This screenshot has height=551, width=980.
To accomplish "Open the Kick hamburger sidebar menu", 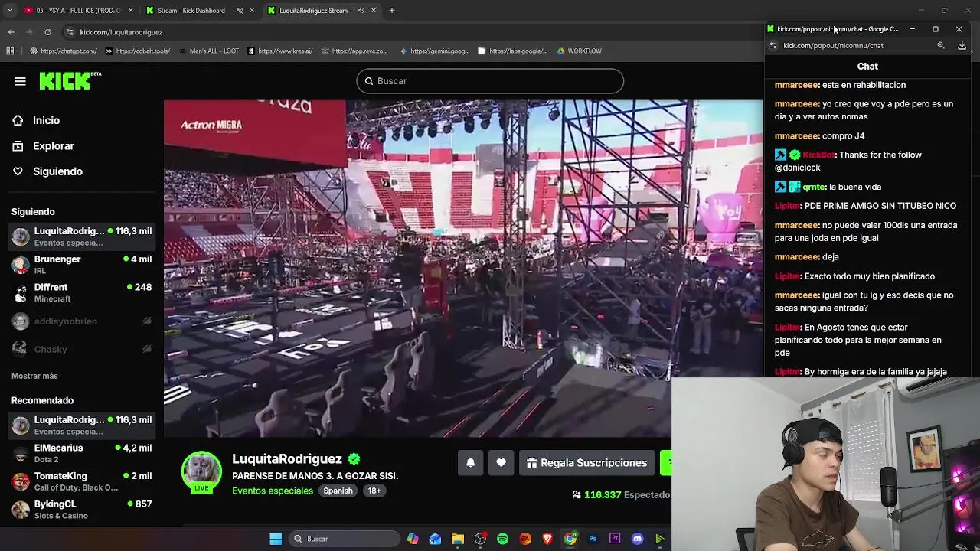I will point(21,81).
